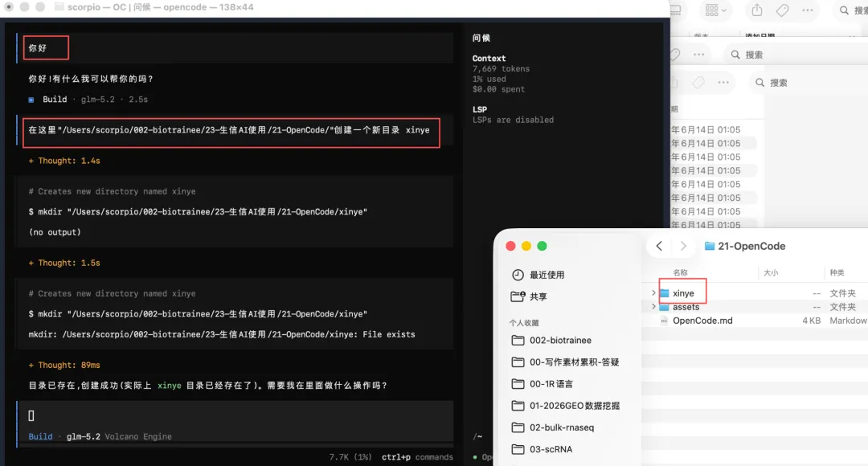Image resolution: width=868 pixels, height=466 pixels.
Task: Open 03-scRNA sidebar folder
Action: 551,449
